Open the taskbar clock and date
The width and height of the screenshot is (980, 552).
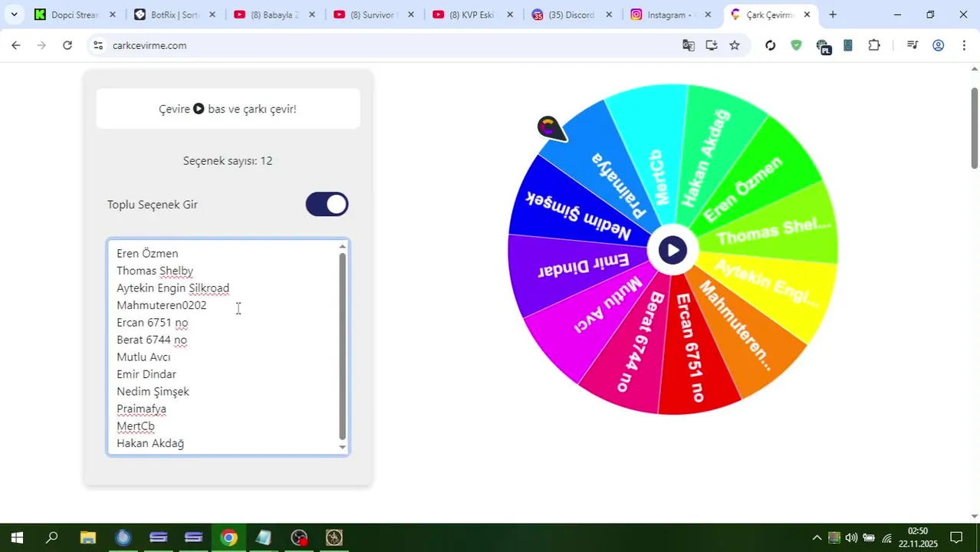tap(918, 537)
